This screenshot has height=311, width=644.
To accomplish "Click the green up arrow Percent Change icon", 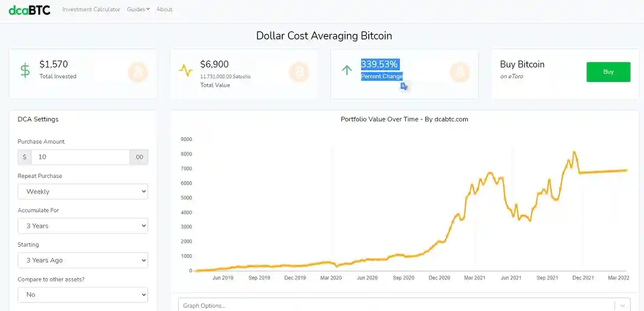I will tap(347, 70).
